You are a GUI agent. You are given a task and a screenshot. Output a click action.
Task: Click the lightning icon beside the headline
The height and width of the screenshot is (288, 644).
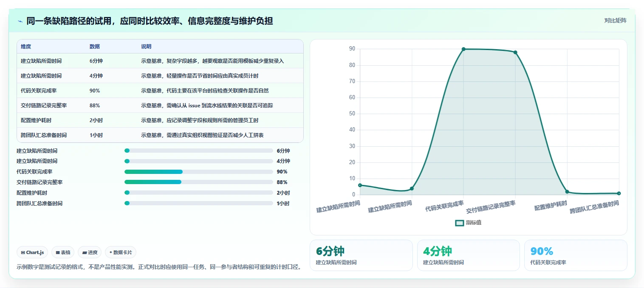click(x=20, y=21)
